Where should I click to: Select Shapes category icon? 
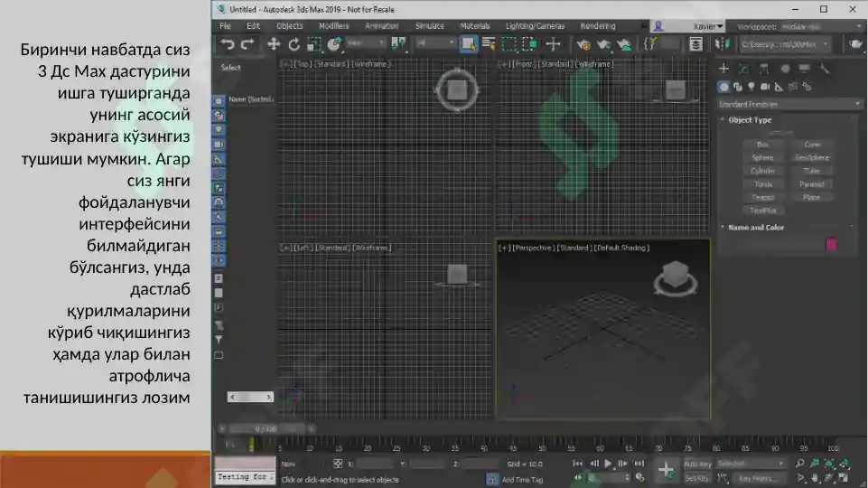[x=738, y=87]
